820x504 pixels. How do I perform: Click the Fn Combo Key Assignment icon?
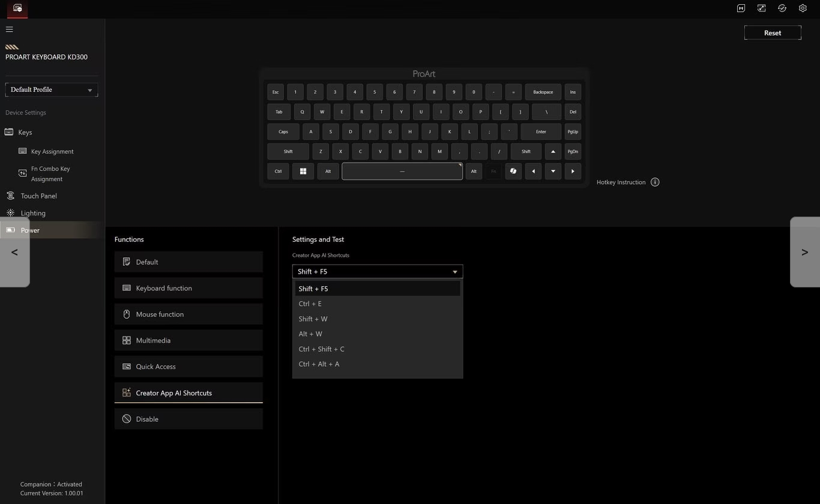tap(23, 173)
